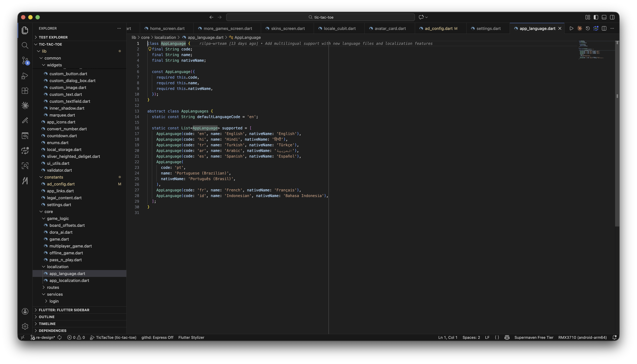Image resolution: width=637 pixels, height=364 pixels.
Task: Click the tic-tac-toe command center search box
Action: [320, 17]
